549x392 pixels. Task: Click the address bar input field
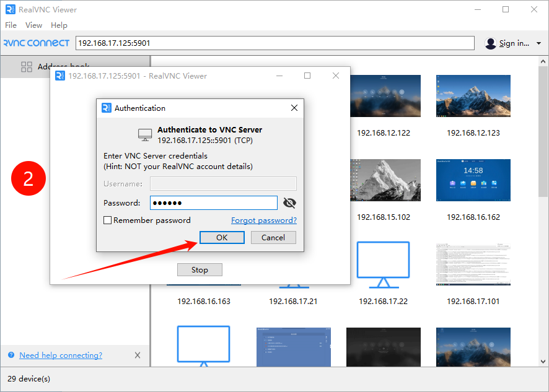pos(275,43)
